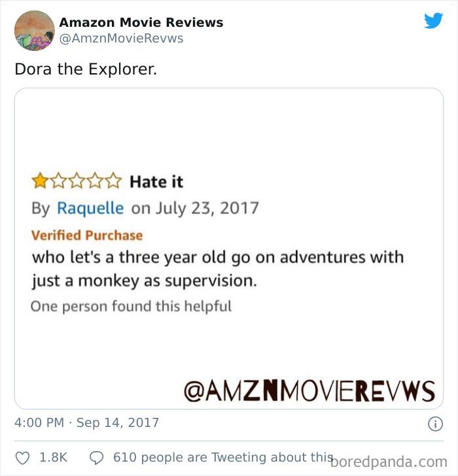Screen dimensions: 458x476
Task: Open '610 people are Tweeting about this'
Action: (x=223, y=457)
